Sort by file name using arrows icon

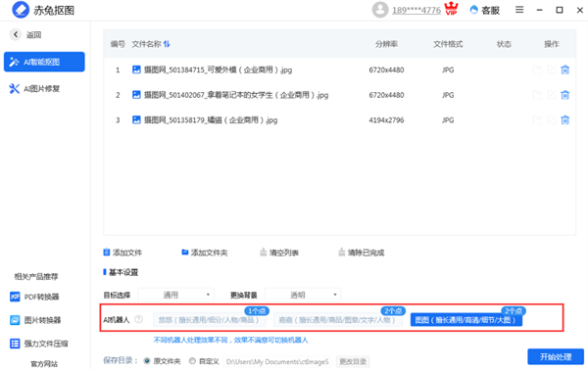click(x=167, y=44)
